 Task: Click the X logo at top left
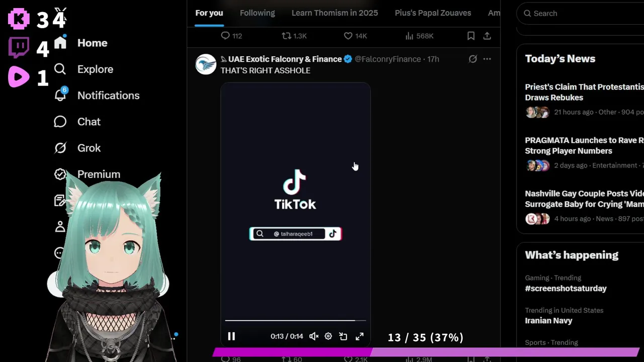pyautogui.click(x=60, y=14)
